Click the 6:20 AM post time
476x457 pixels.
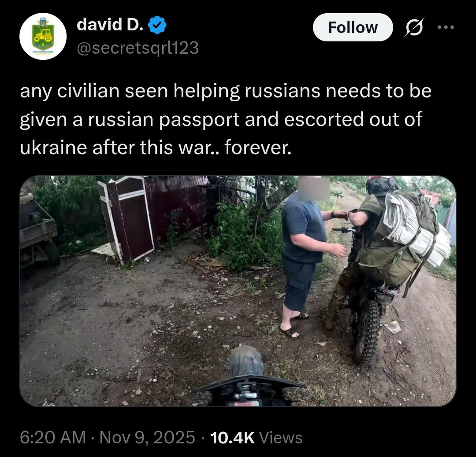(x=53, y=438)
